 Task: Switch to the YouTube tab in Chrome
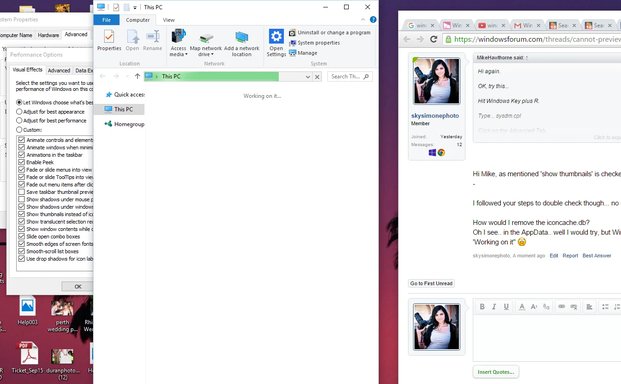[491, 25]
